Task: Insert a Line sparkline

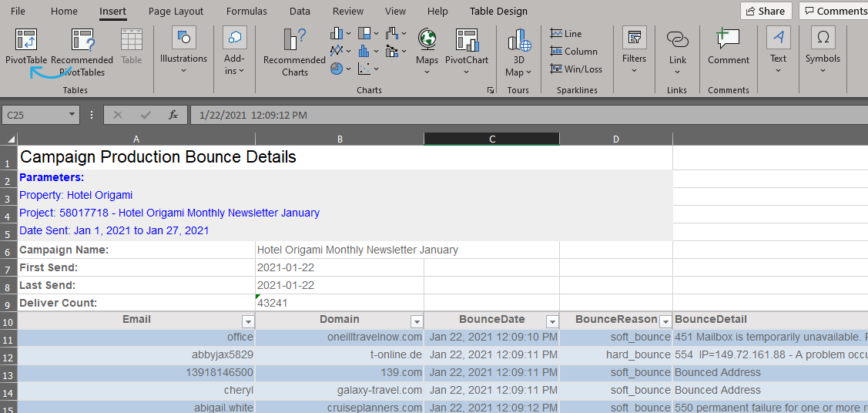Action: (x=566, y=34)
